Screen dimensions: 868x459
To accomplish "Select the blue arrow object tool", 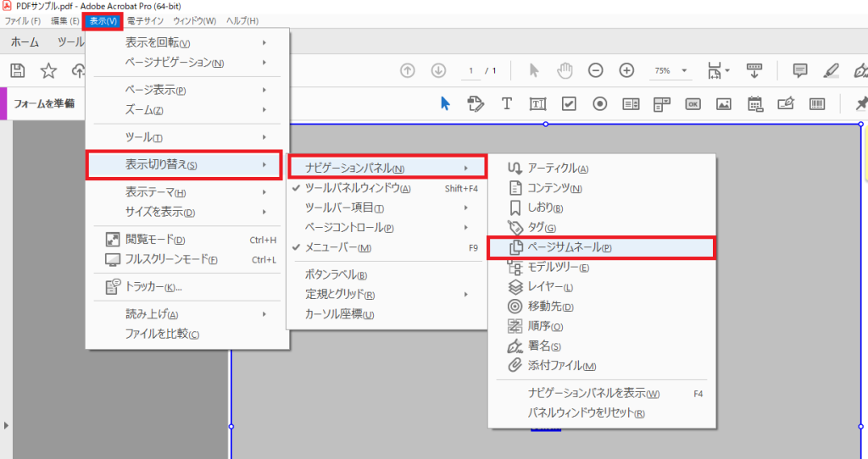I will [446, 103].
